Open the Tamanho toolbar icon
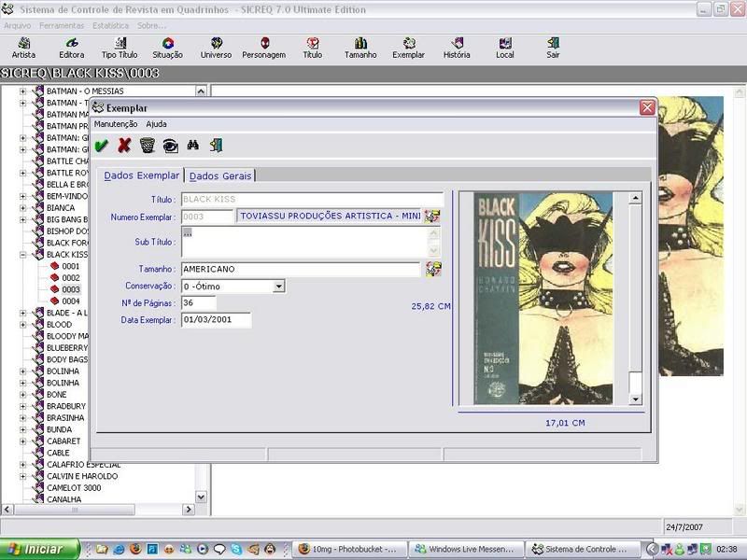This screenshot has height=560, width=747. 360,48
